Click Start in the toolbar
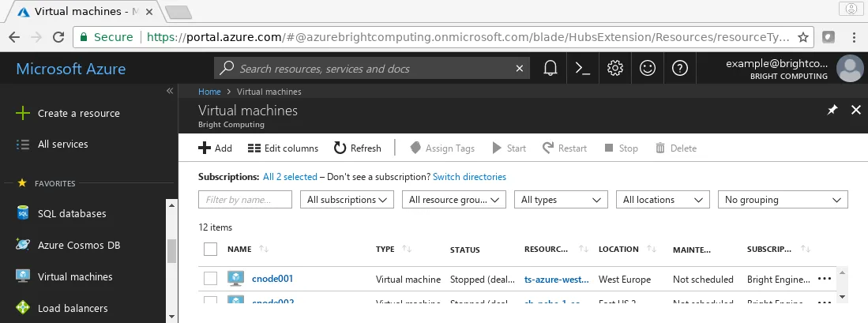The height and width of the screenshot is (323, 868). click(x=509, y=148)
